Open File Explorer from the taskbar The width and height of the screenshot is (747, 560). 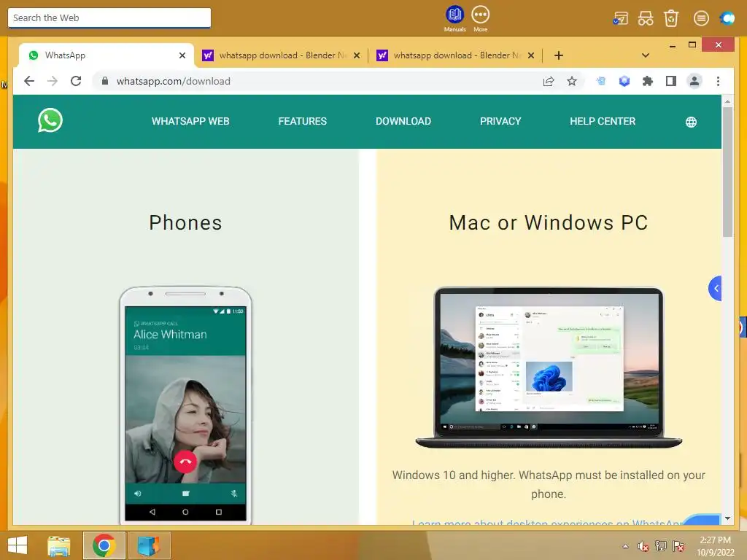pos(59,545)
